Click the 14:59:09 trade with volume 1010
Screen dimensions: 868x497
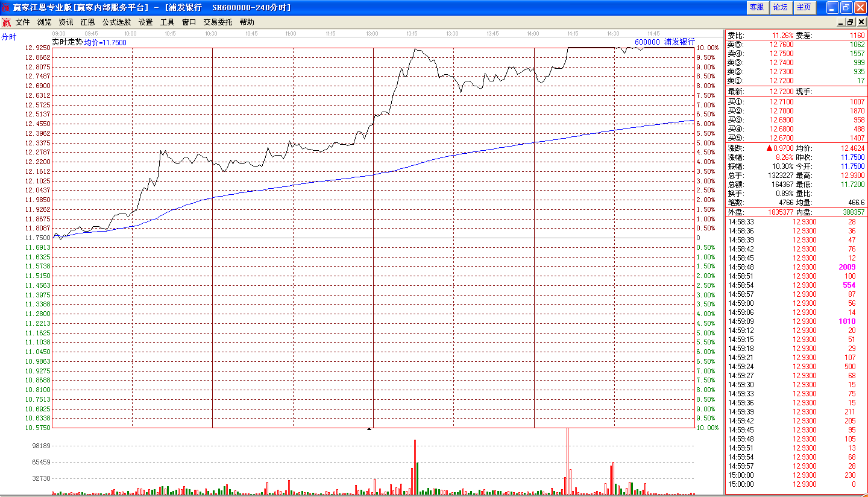796,321
